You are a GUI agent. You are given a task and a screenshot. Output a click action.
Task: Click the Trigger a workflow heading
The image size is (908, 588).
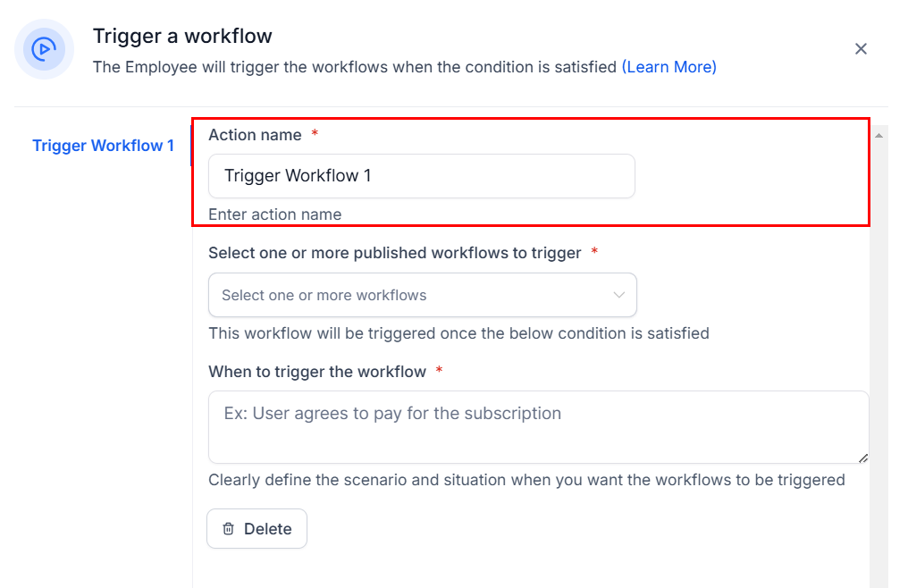(182, 36)
